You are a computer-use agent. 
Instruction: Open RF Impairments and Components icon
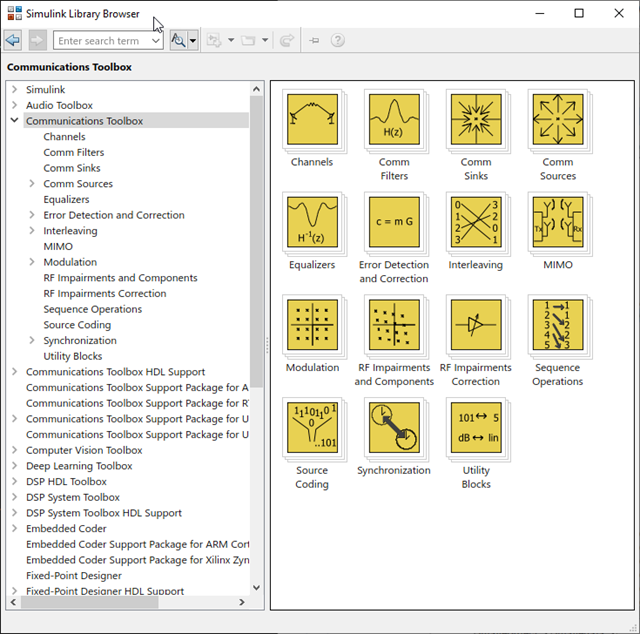[394, 325]
